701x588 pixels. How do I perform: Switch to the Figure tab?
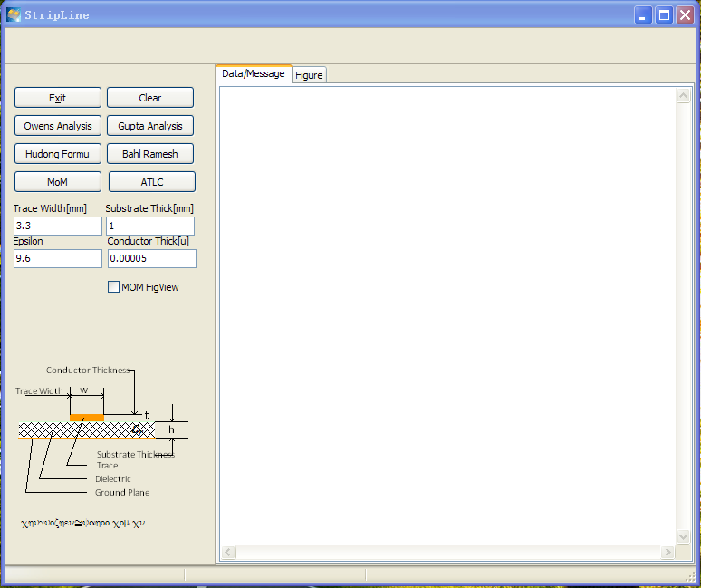point(309,75)
